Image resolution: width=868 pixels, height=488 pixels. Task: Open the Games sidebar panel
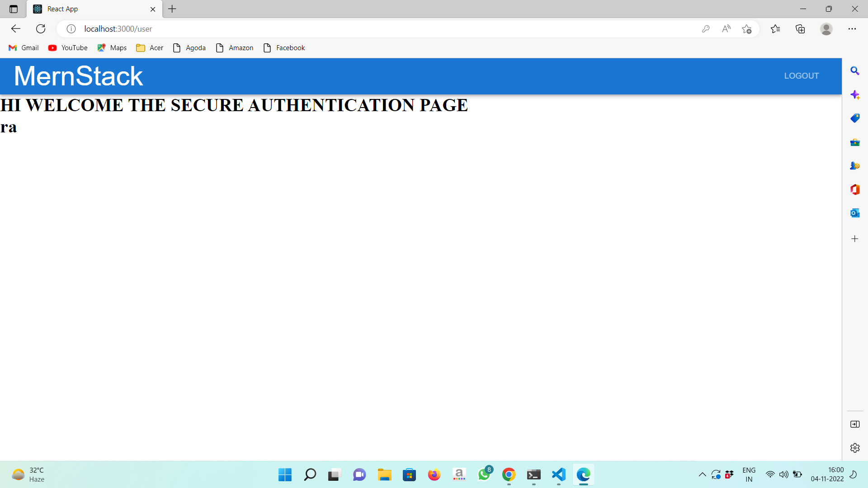[x=855, y=166]
